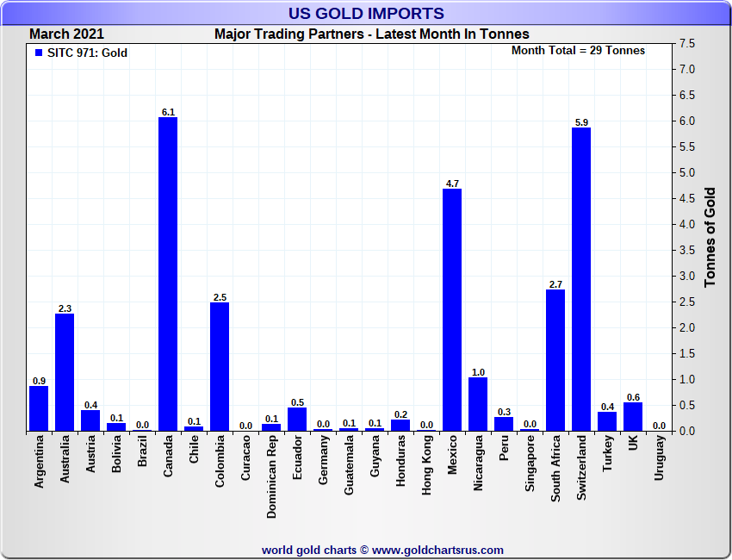The width and height of the screenshot is (732, 560).
Task: Click the 'Ecuador' axis label
Action: [297, 457]
